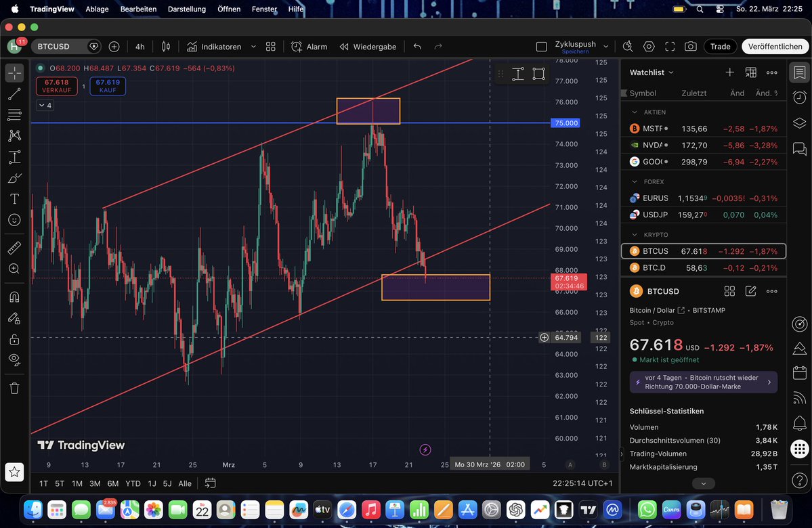Image resolution: width=812 pixels, height=528 pixels.
Task: Select the 1T time range
Action: pyautogui.click(x=43, y=483)
